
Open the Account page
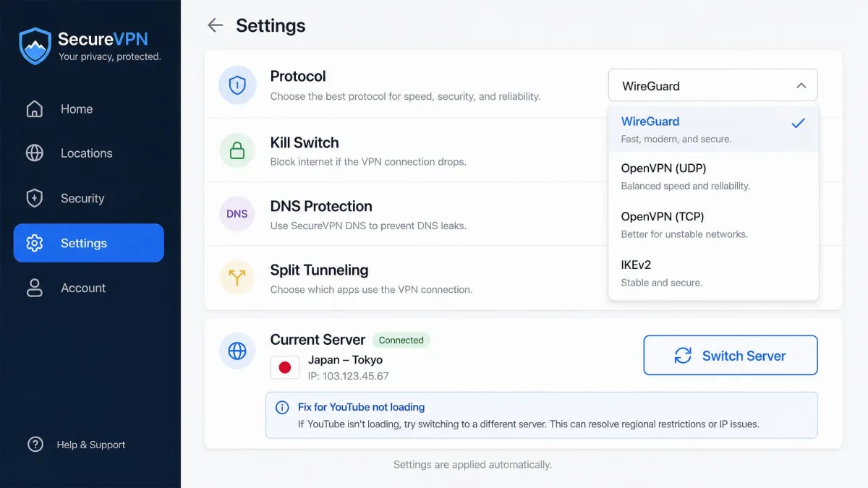(89, 288)
